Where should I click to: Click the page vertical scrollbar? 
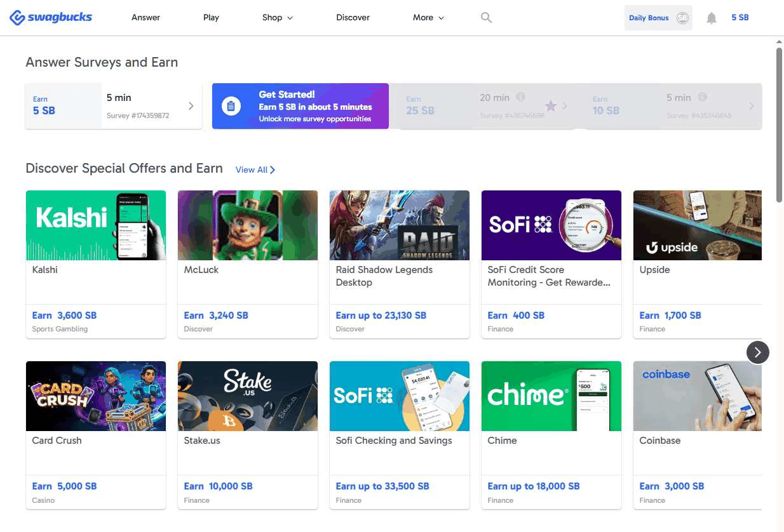[x=780, y=125]
